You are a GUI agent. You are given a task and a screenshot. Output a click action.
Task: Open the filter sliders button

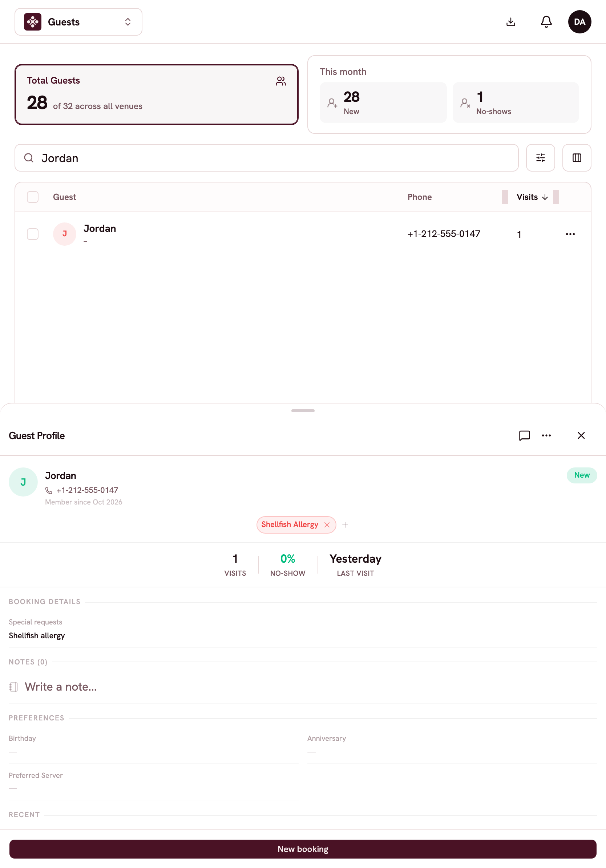pos(540,158)
